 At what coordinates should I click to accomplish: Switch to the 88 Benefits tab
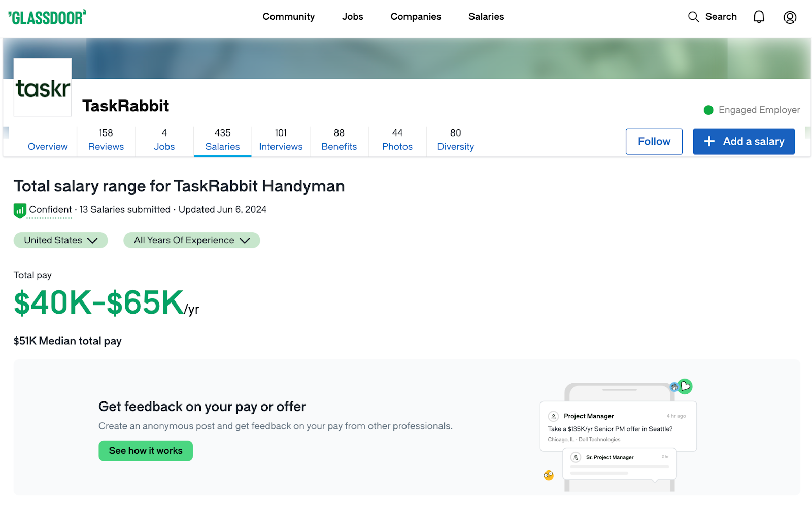point(339,140)
